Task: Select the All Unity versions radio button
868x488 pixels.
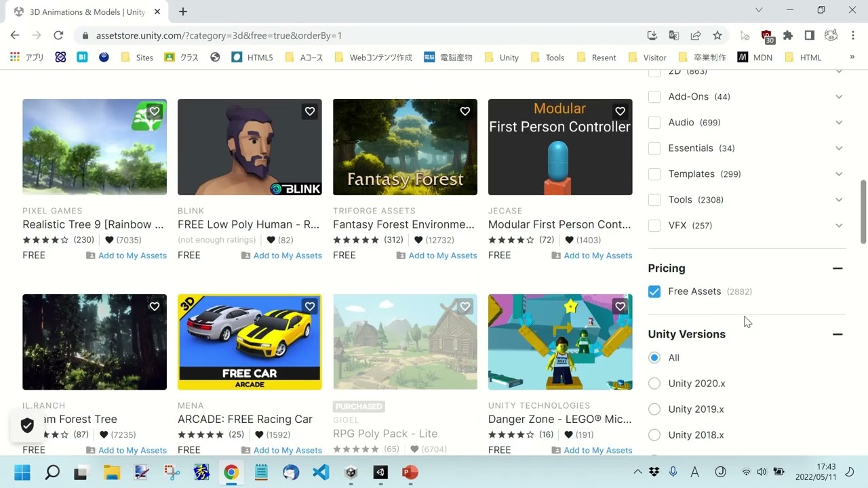Action: (654, 358)
